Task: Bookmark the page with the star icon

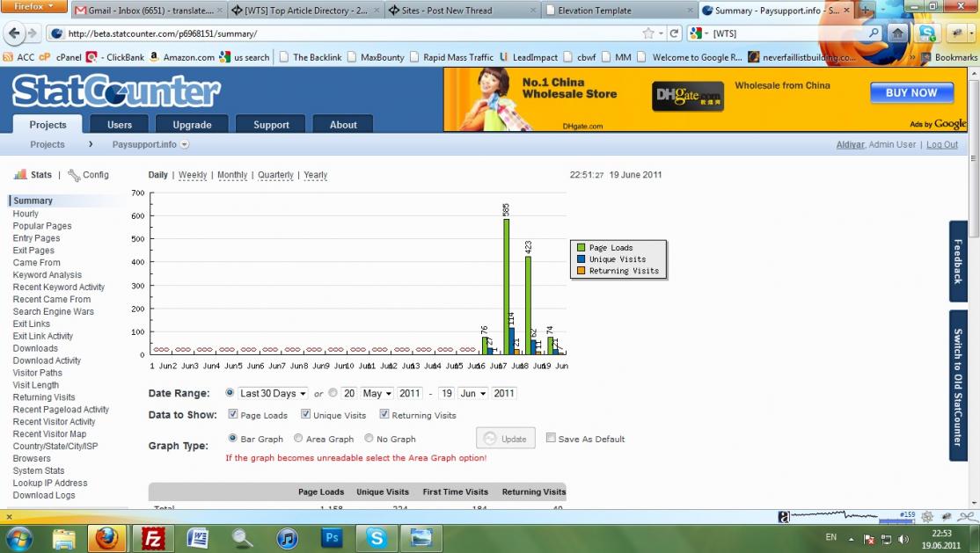Action: (x=648, y=33)
